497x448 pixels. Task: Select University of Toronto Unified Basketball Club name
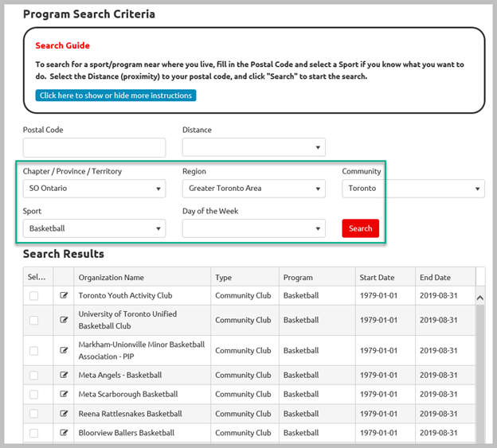[x=127, y=320]
